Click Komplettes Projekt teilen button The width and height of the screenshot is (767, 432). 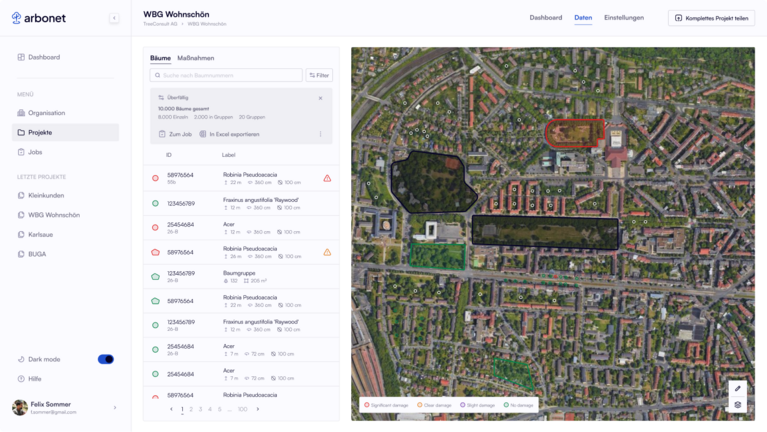coord(711,18)
